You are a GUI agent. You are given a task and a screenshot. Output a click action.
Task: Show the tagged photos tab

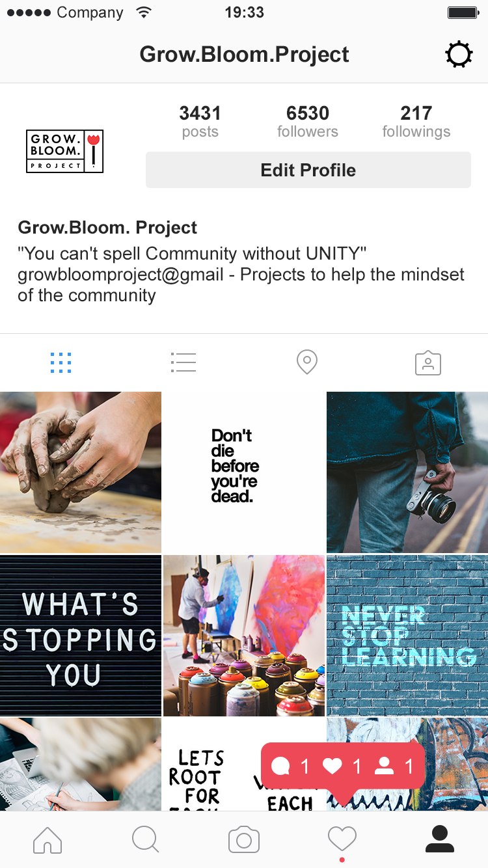pos(428,362)
